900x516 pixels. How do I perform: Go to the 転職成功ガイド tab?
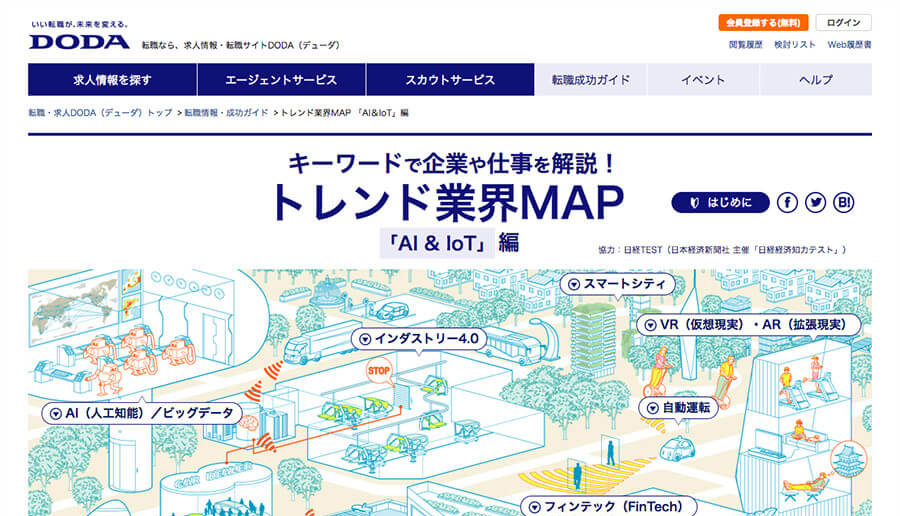[x=591, y=80]
